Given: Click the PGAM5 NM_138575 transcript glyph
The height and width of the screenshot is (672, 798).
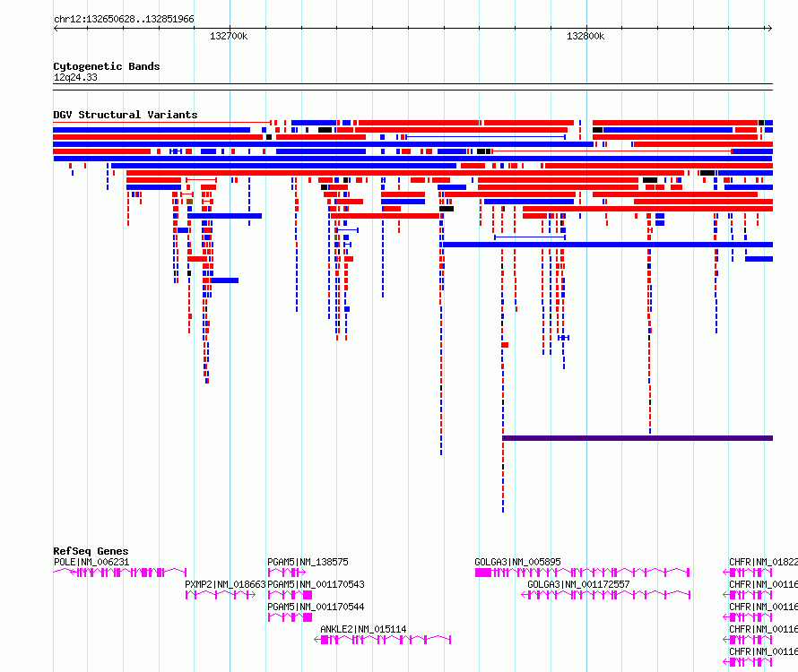Looking at the screenshot, I should pos(287,573).
